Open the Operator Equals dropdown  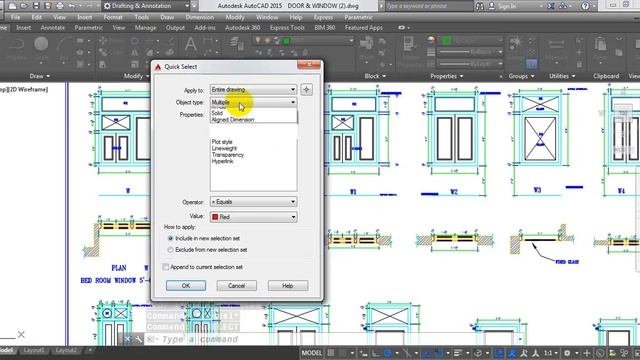(x=253, y=202)
